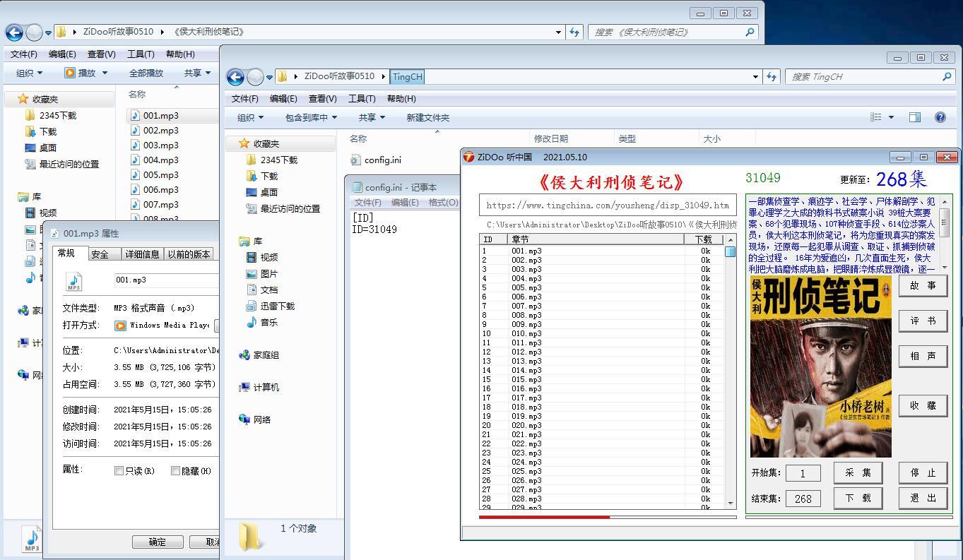Click the 评书 button in ZiDOo
The width and height of the screenshot is (963, 560).
923,321
